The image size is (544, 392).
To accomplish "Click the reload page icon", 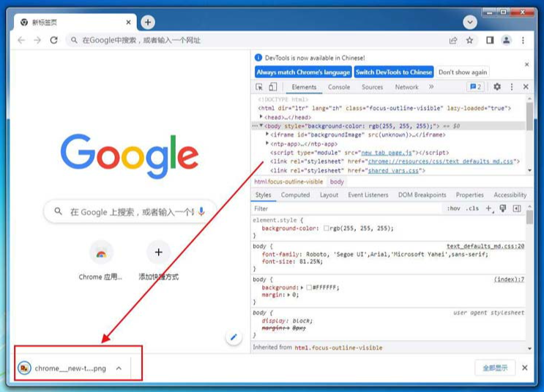I will (x=53, y=40).
